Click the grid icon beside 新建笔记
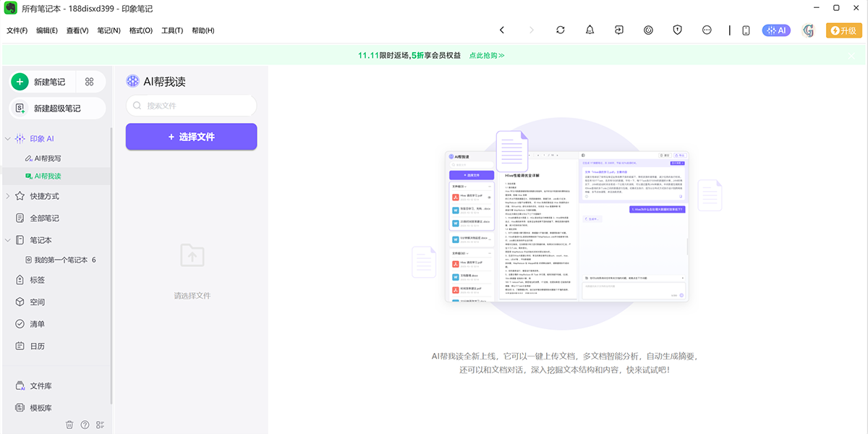The image size is (868, 434). point(90,82)
